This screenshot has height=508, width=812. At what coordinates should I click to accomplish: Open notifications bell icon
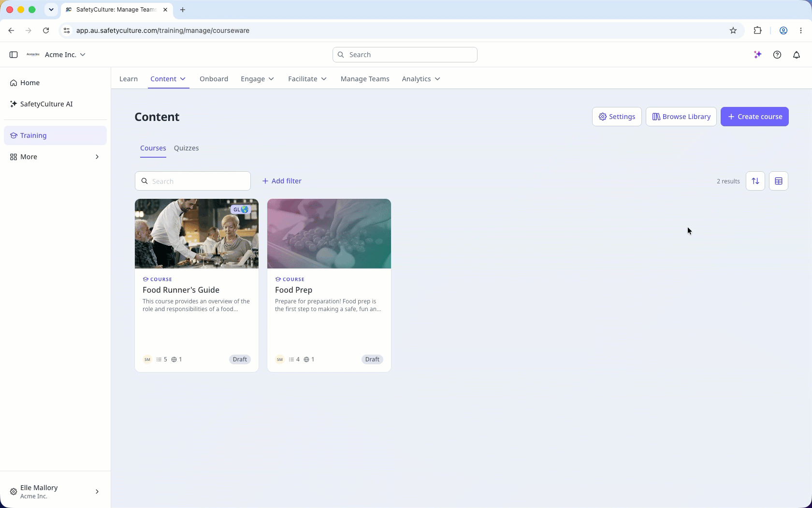pos(797,55)
